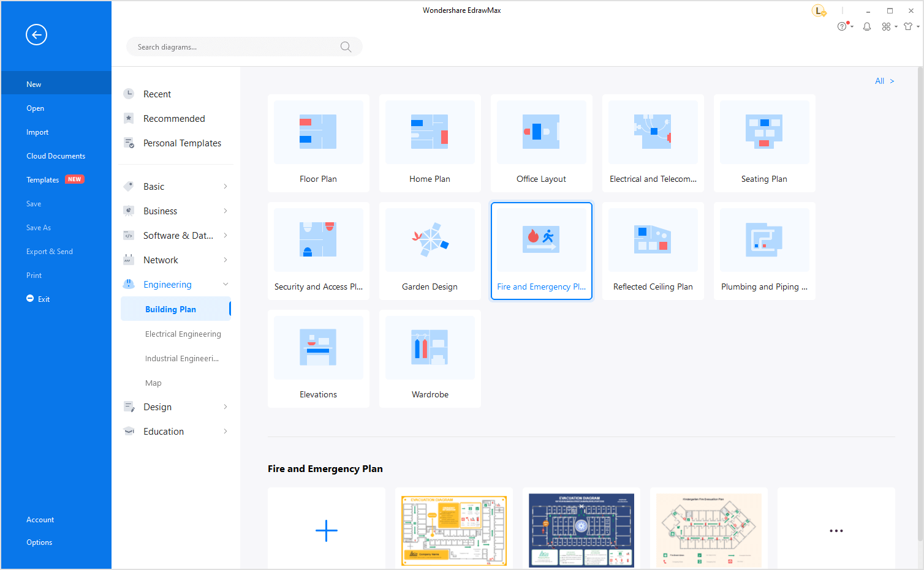
Task: Click the search magnifier icon
Action: (346, 47)
